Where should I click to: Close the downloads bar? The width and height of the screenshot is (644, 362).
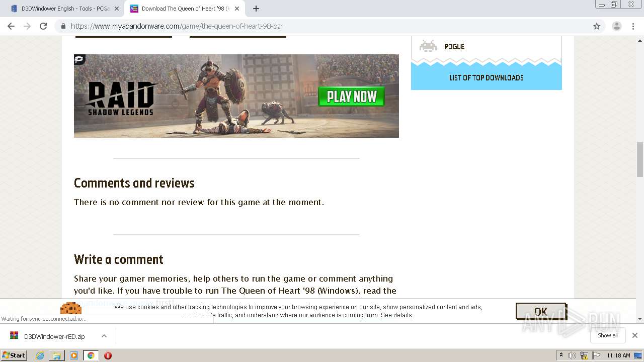[x=635, y=335]
